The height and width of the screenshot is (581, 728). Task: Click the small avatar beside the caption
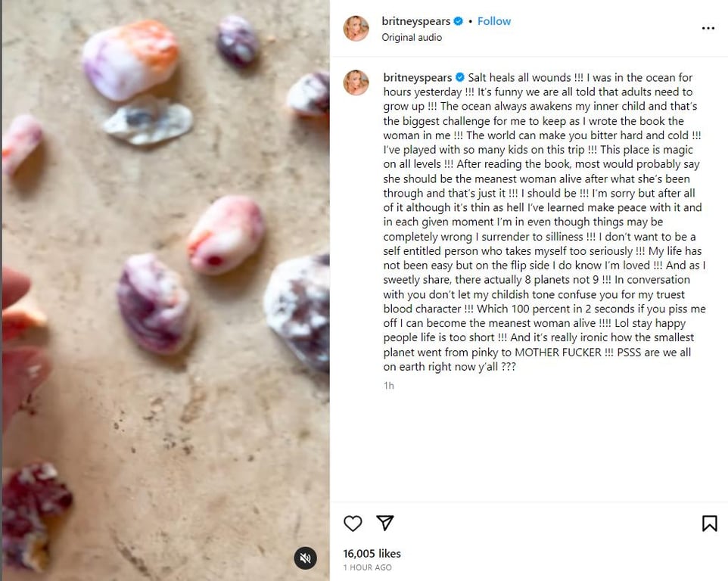(x=356, y=82)
